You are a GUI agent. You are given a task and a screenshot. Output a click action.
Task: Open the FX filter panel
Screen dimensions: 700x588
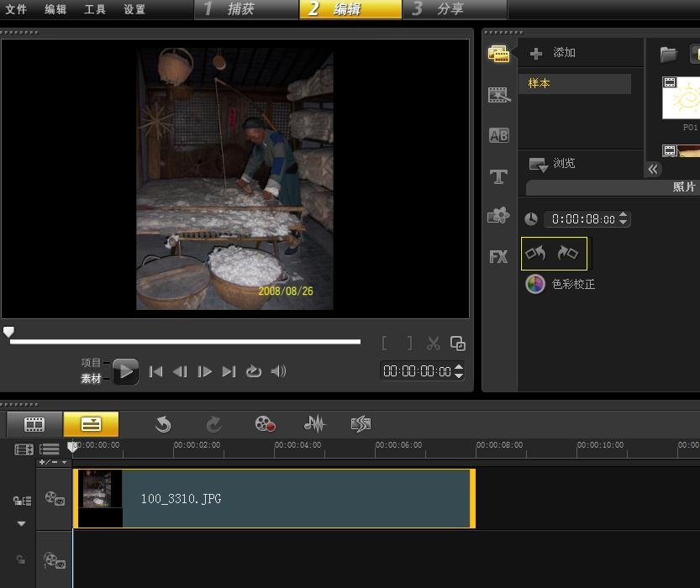click(x=498, y=256)
